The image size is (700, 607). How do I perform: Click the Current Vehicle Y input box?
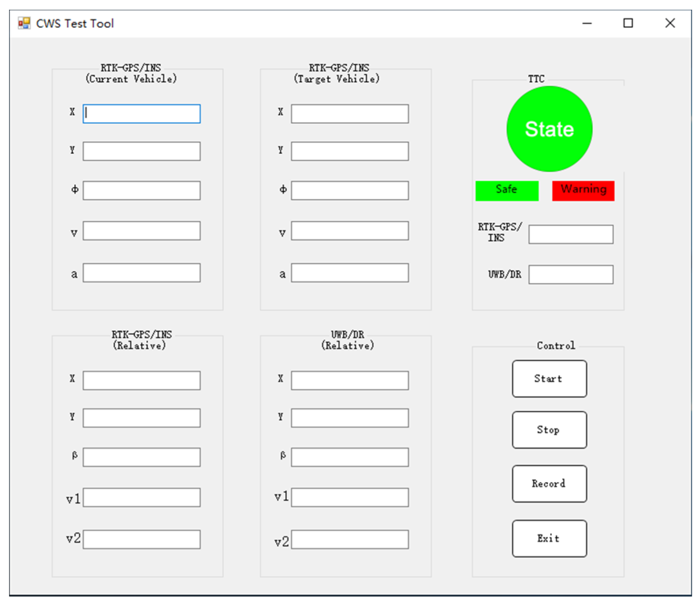[141, 151]
